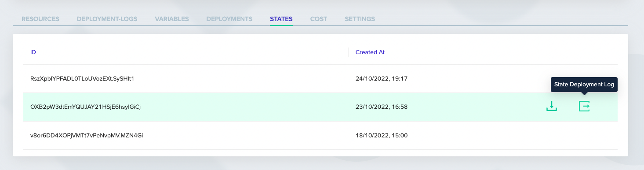
Task: Open the DEPLOYMENT-LOGS tab
Action: click(107, 19)
